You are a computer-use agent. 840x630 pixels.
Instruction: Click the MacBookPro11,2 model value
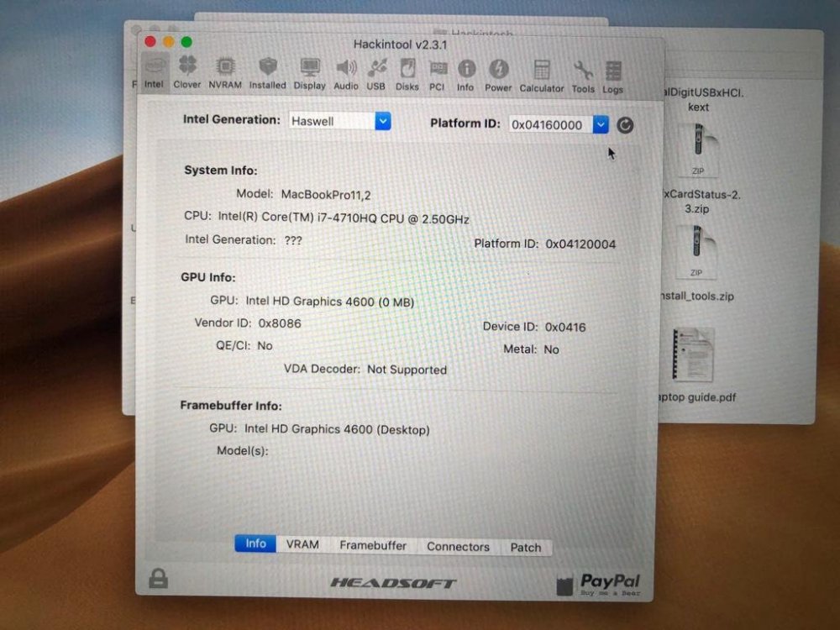(326, 195)
